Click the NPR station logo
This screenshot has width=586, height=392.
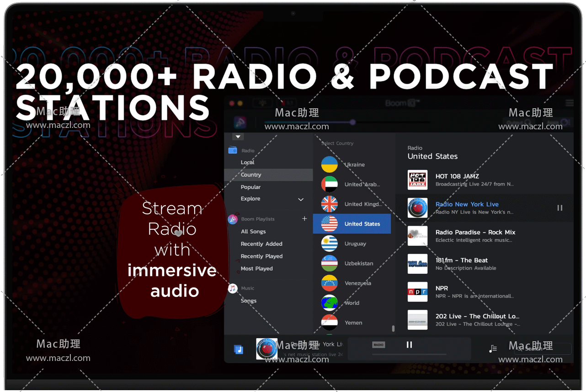[417, 292]
